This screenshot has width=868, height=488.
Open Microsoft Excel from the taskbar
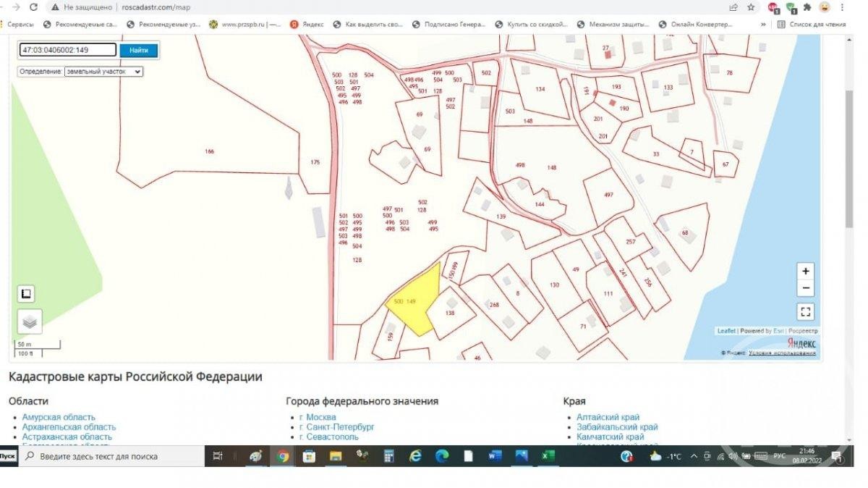click(x=548, y=456)
